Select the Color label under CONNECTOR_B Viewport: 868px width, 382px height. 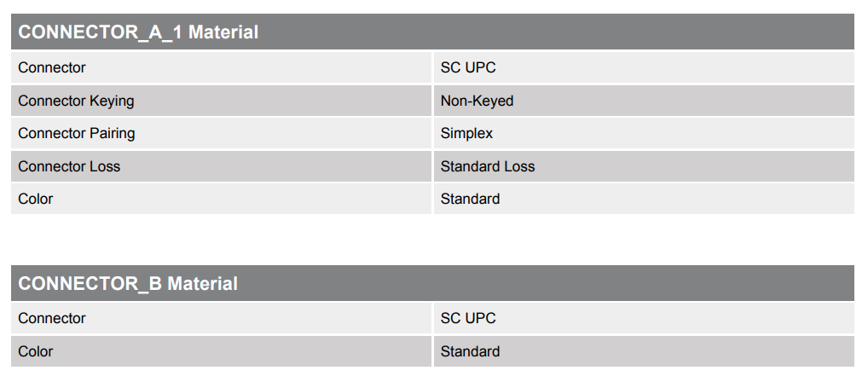[36, 351]
